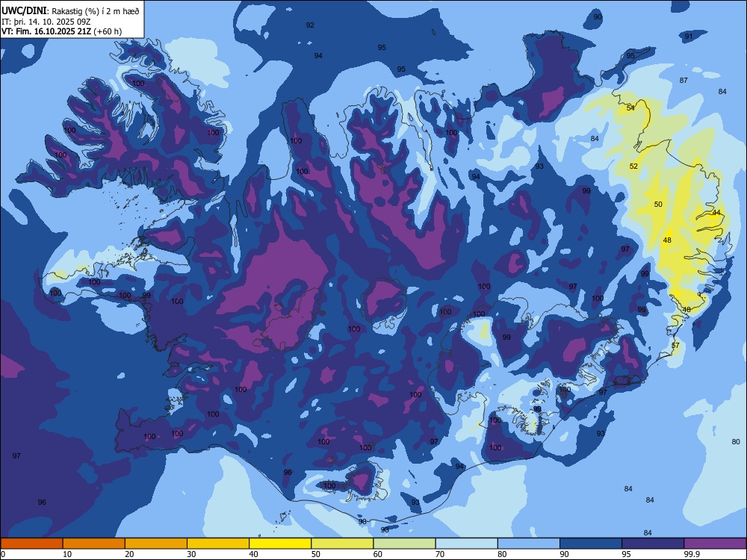Viewport: 747px width, 560px height.
Task: Select the pale blue 70–80 legend swatch
Action: pos(466,544)
